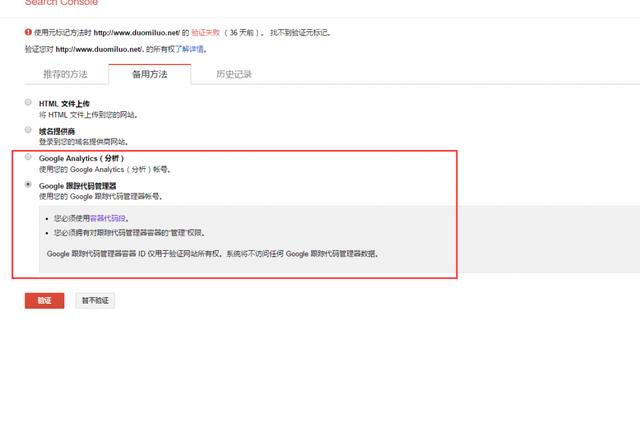Click the bullet about 管理 权限

(x=129, y=233)
